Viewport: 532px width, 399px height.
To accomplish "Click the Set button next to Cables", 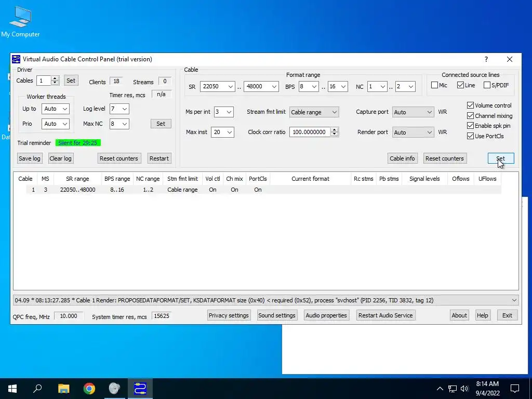I will [x=71, y=81].
